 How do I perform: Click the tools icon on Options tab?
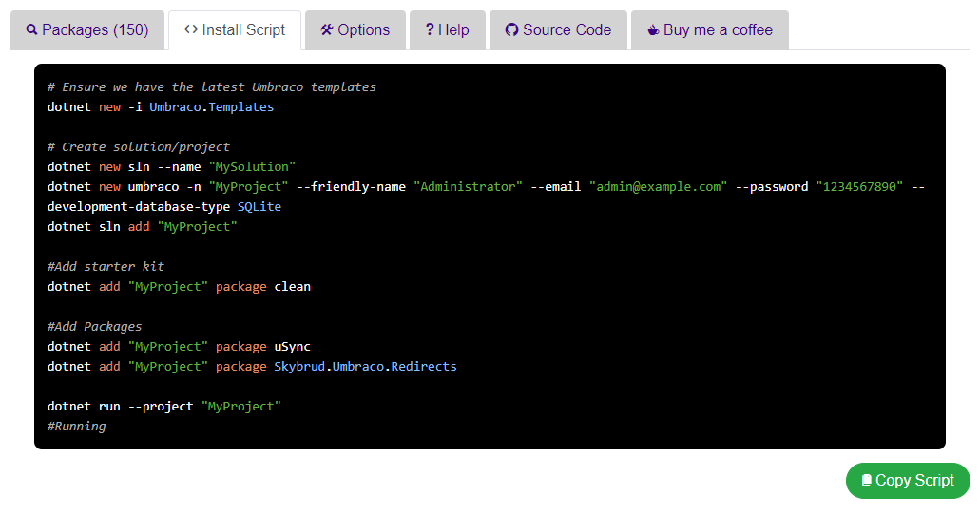[x=327, y=29]
